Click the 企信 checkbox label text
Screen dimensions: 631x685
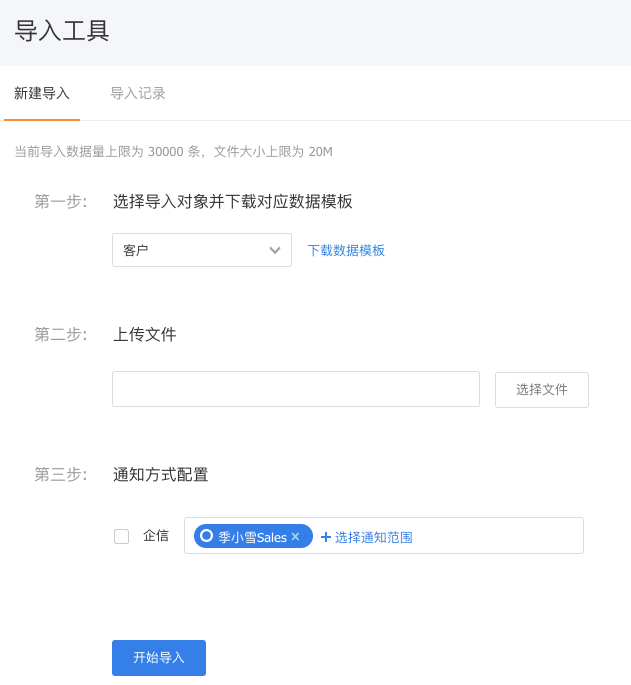tap(156, 536)
